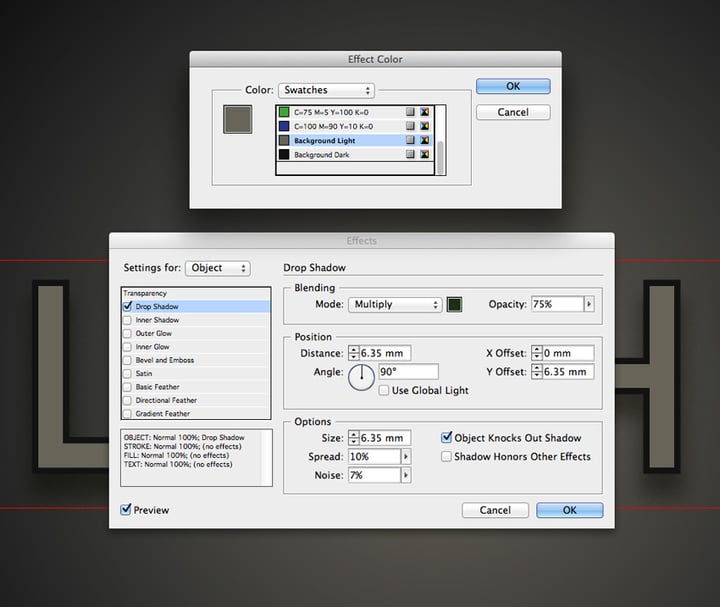Open the Settings for Object dropdown

tap(218, 268)
